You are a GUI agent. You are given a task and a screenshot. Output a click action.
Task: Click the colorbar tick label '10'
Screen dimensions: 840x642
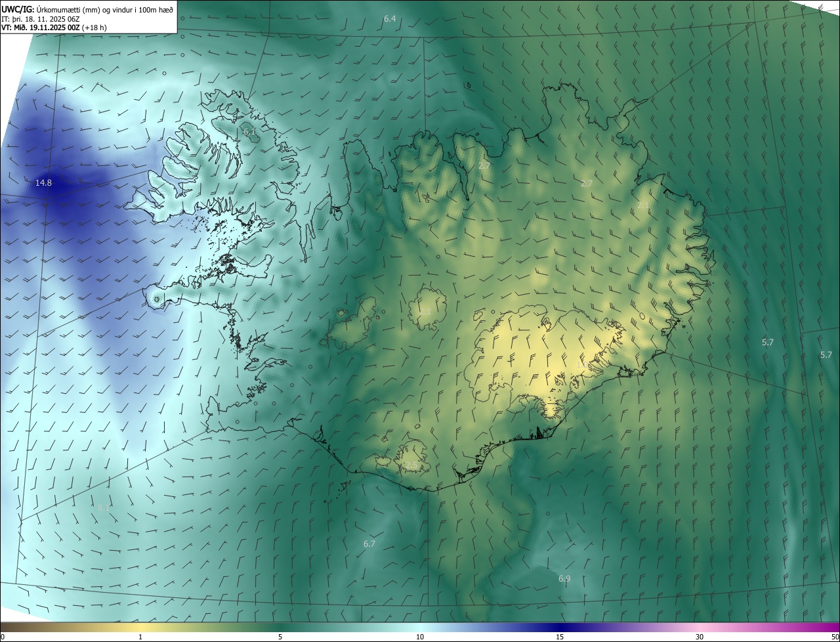coord(420,637)
